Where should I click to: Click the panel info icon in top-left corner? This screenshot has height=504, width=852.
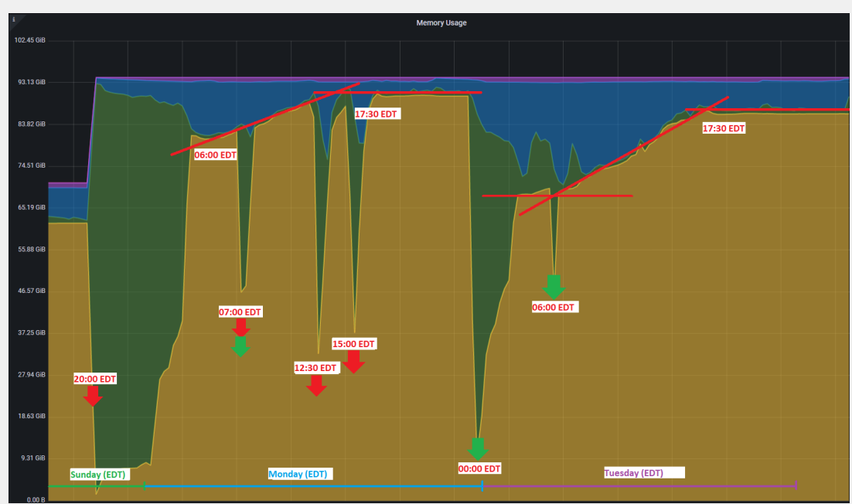(x=13, y=19)
